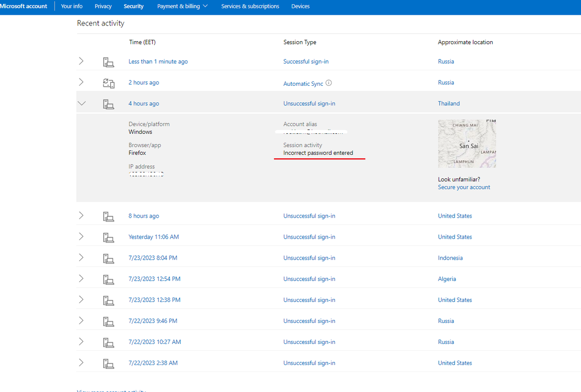Click device icon in '7/23/2023 8:04 PM' row
Image resolution: width=581 pixels, height=392 pixels.
point(108,258)
